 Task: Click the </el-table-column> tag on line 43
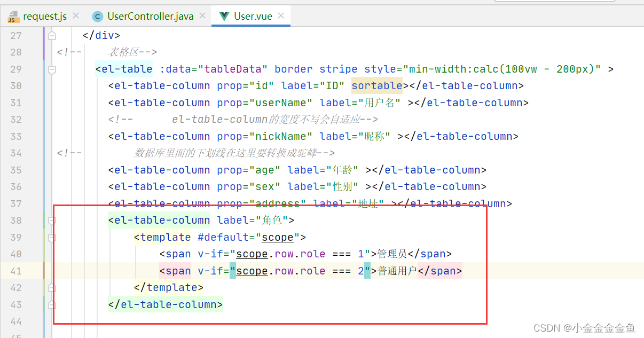point(166,304)
